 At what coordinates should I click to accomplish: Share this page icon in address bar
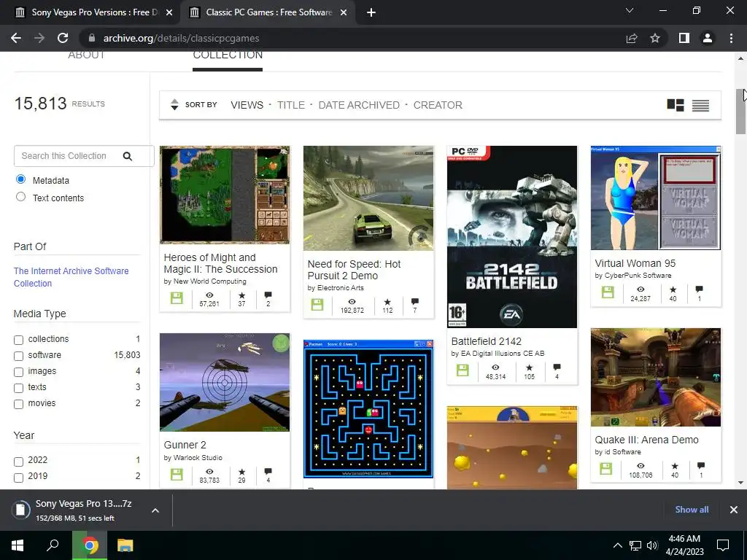click(632, 38)
